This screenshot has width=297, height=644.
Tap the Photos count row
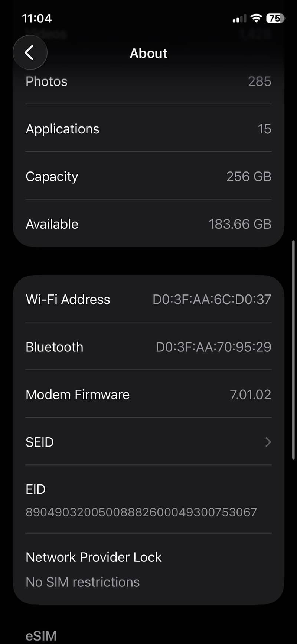[x=148, y=81]
